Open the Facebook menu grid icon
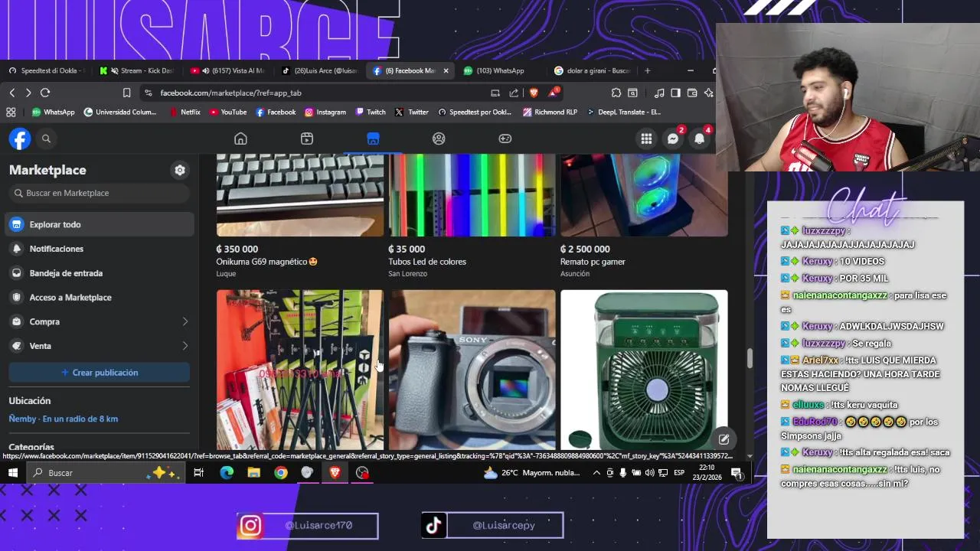The height and width of the screenshot is (551, 980). pos(646,139)
